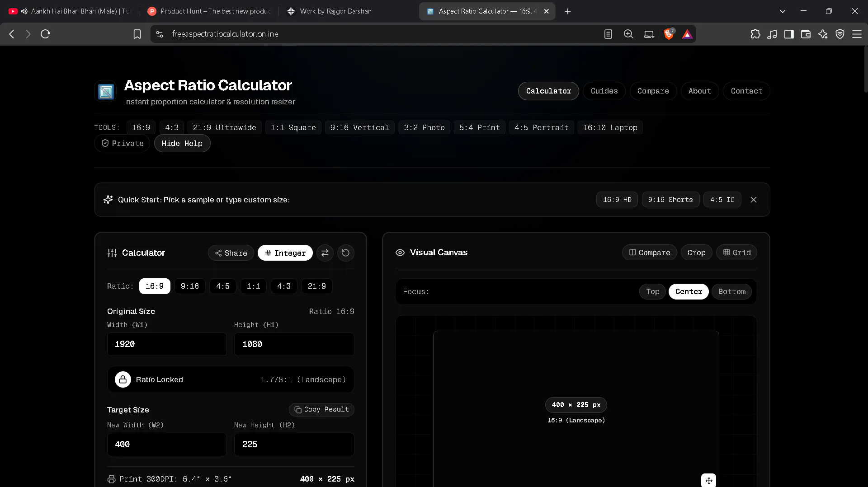Open the Guides navigation tab

click(x=604, y=91)
